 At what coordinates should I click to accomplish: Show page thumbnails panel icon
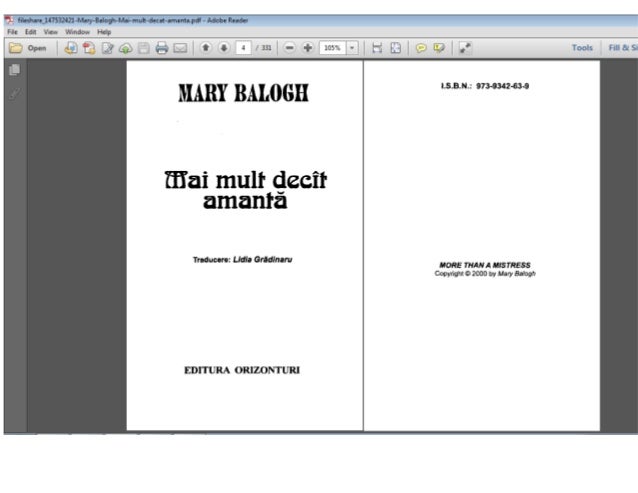pyautogui.click(x=15, y=70)
